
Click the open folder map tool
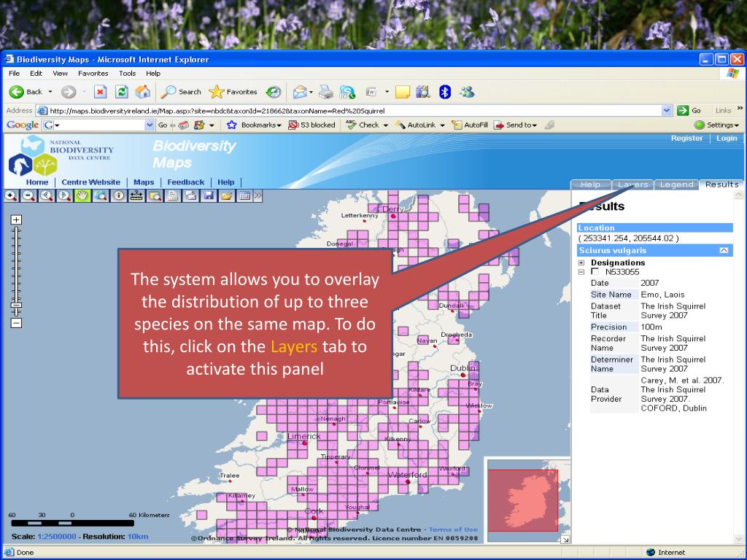(227, 195)
